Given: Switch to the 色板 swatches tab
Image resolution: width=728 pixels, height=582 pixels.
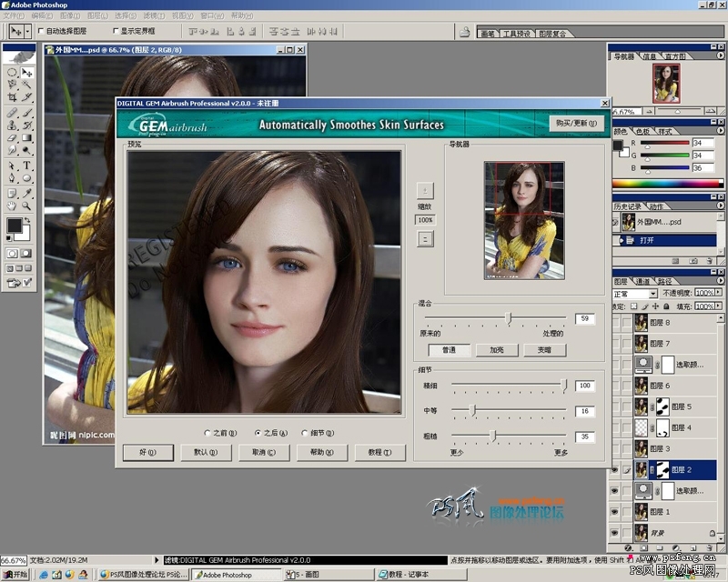Looking at the screenshot, I should [x=643, y=131].
